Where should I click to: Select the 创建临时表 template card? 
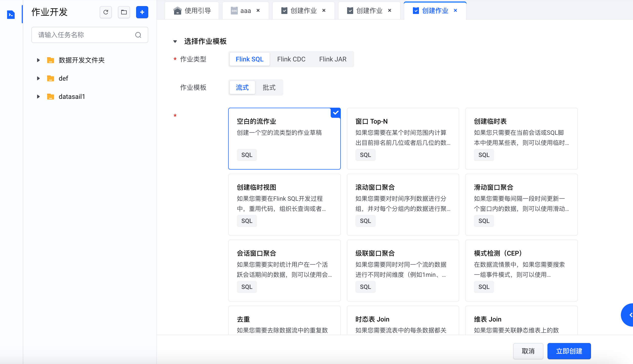[x=521, y=139]
